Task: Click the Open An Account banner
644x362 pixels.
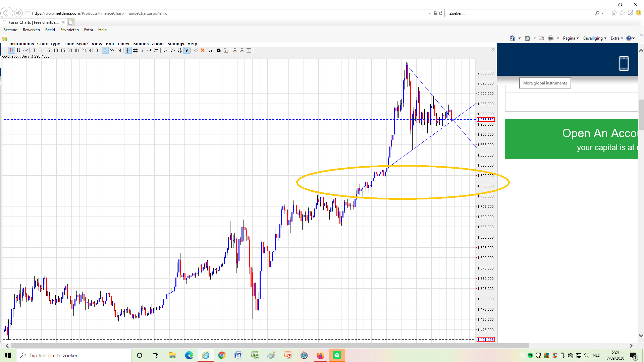Action: 571,139
